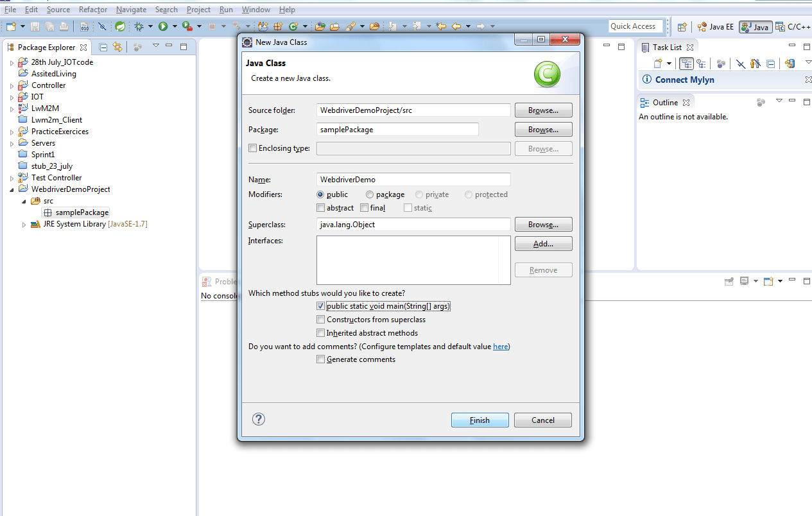Toggle Link with Editor in Package Explorer

tap(117, 47)
